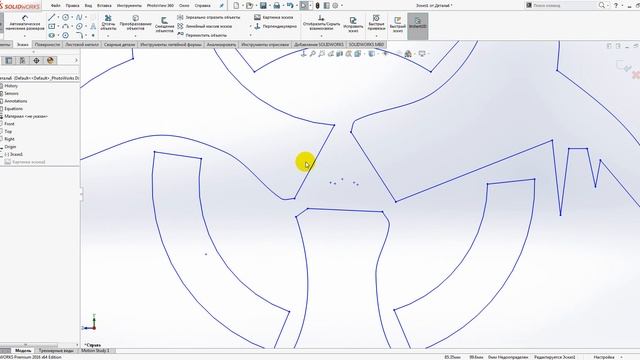Click Repair Sketch (Исправить эскиз)
Viewport: 640px width, 360px height.
[x=353, y=24]
